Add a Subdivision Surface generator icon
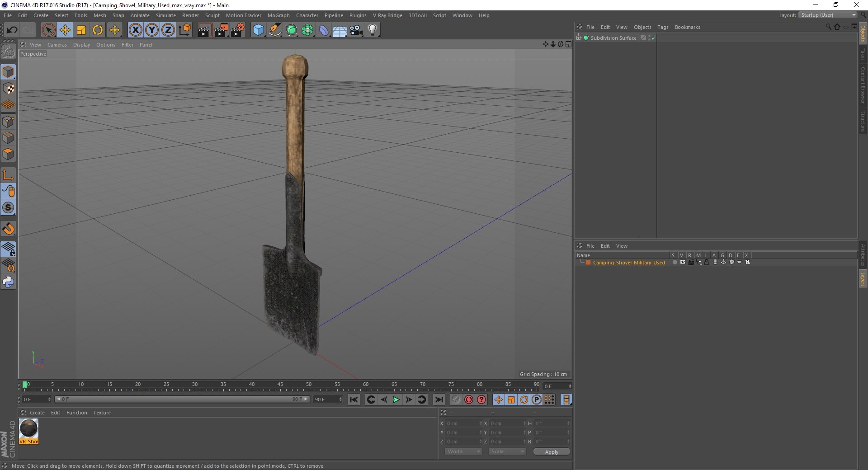 (291, 30)
